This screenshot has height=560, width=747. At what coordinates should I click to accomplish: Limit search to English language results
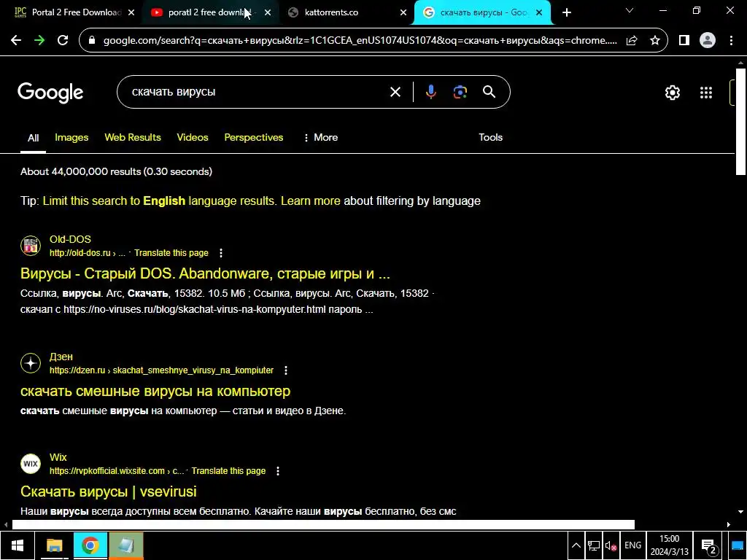[159, 201]
